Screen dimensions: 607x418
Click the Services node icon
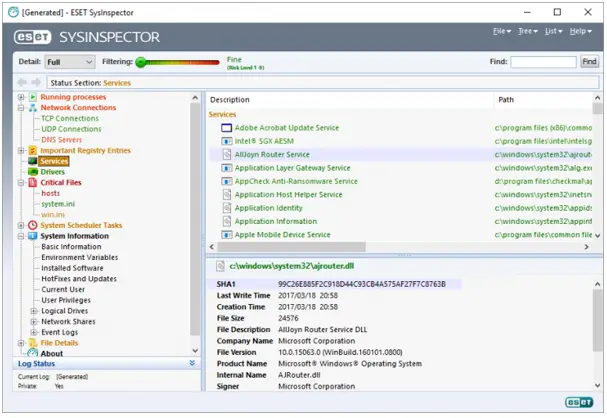point(33,161)
